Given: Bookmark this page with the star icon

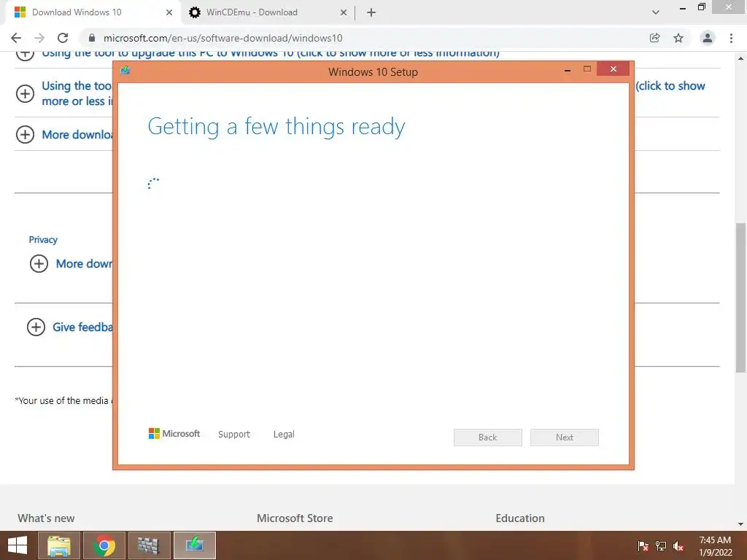Looking at the screenshot, I should (x=678, y=38).
